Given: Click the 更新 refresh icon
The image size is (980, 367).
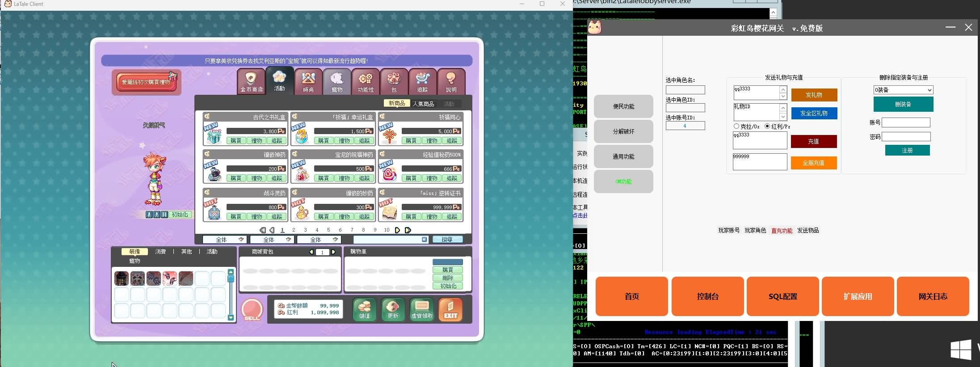Looking at the screenshot, I should [x=393, y=310].
